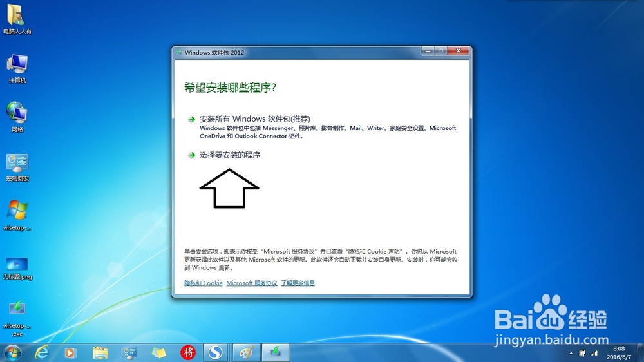The height and width of the screenshot is (362, 644).
Task: Open the red chess 将 taskbar app
Action: pyautogui.click(x=188, y=352)
